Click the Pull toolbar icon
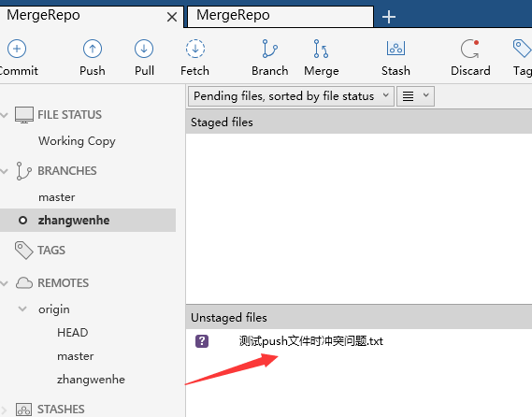 [x=144, y=49]
